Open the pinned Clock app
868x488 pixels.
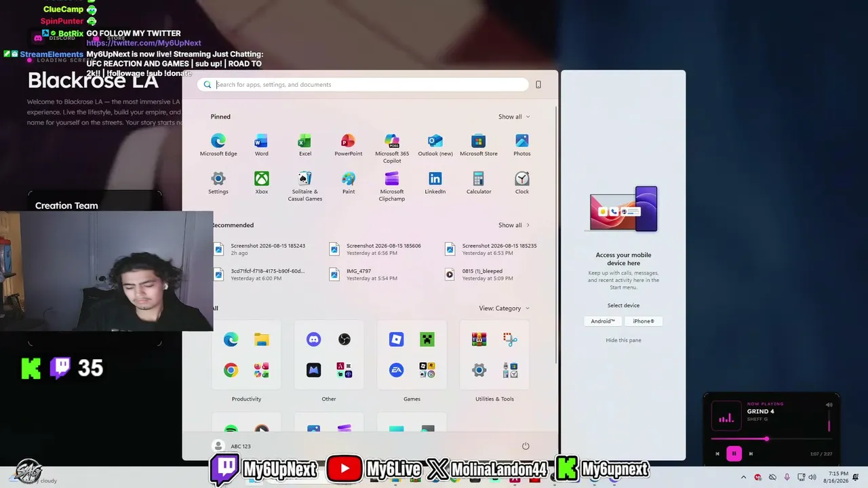pyautogui.click(x=522, y=182)
